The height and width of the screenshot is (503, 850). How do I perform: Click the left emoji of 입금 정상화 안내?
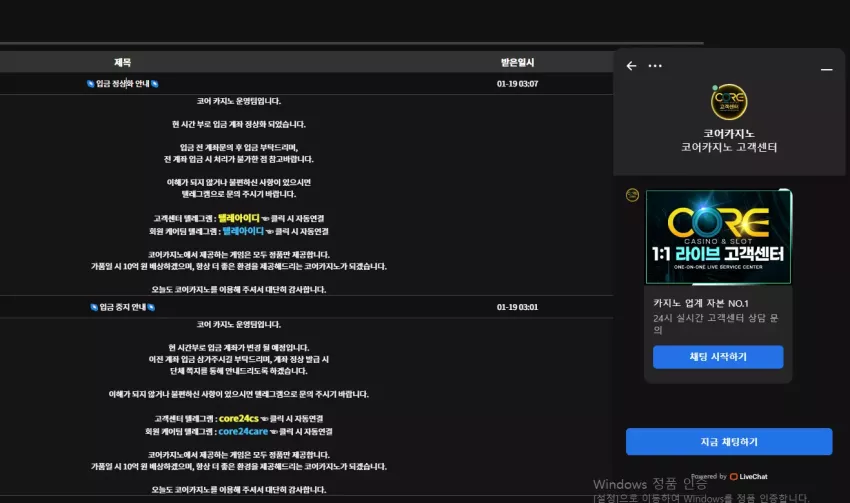[91, 83]
